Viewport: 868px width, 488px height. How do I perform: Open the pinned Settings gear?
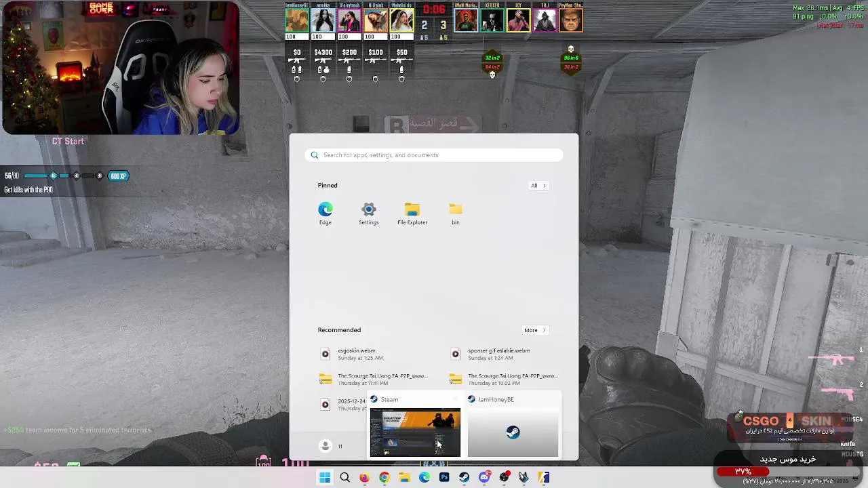coord(368,213)
